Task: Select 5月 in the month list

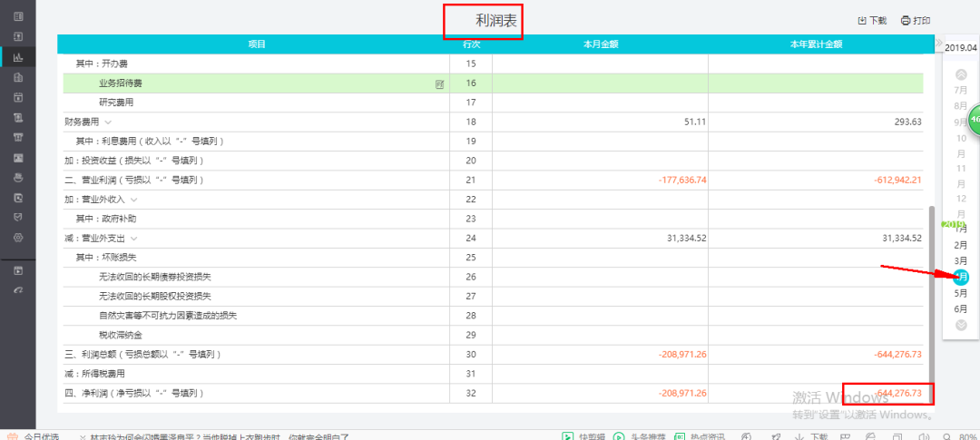Action: tap(961, 293)
